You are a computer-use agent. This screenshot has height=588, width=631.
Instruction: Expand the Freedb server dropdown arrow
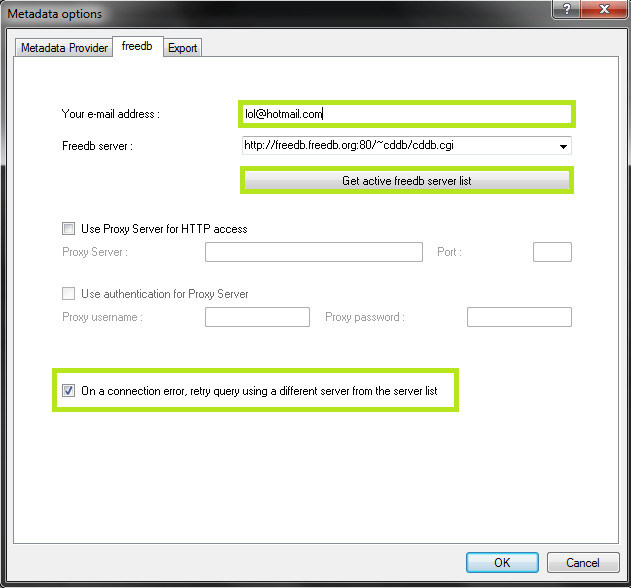[564, 147]
